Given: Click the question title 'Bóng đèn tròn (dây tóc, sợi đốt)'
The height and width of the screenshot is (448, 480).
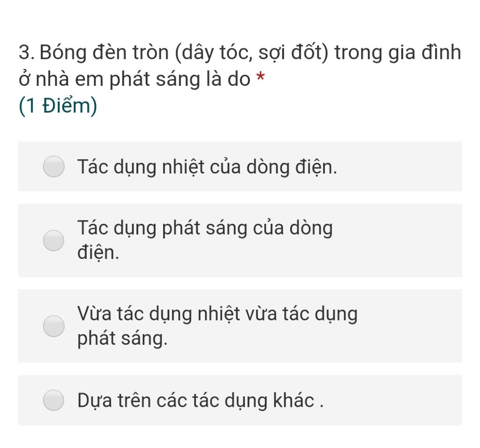Looking at the screenshot, I should point(184,53).
